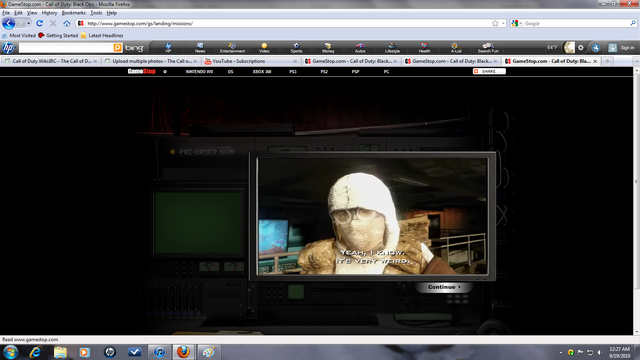The image size is (640, 360).
Task: Open Search Fun in HP toolbar
Action: point(488,48)
